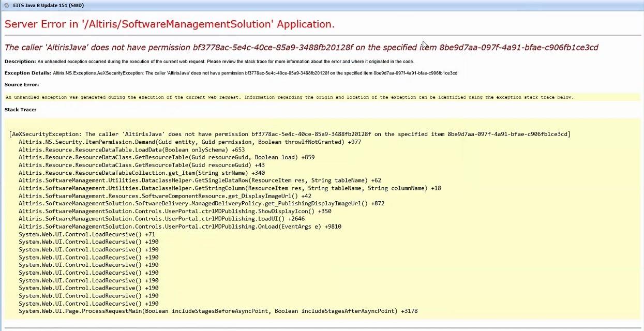This screenshot has width=644, height=331.
Task: Click the 'GetResourceTable(Guid resourceGuid, Boolean load) +859' line
Action: pos(167,157)
